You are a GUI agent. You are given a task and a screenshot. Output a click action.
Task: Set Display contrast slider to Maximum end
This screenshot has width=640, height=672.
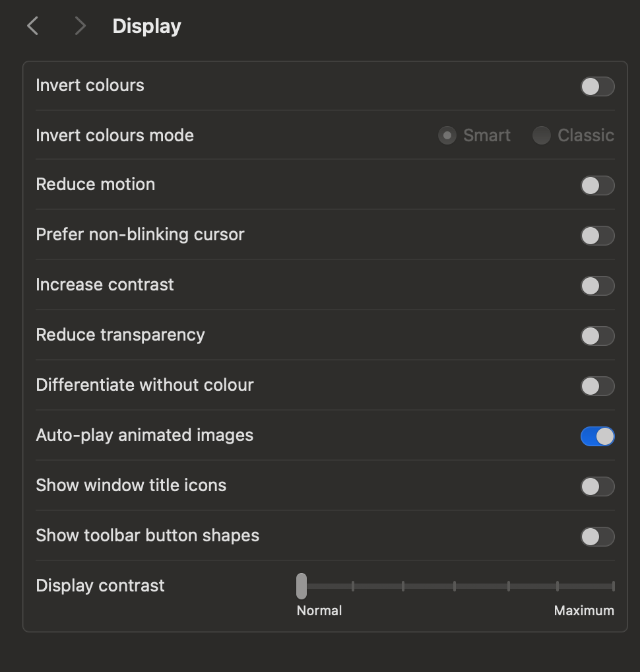[613, 586]
